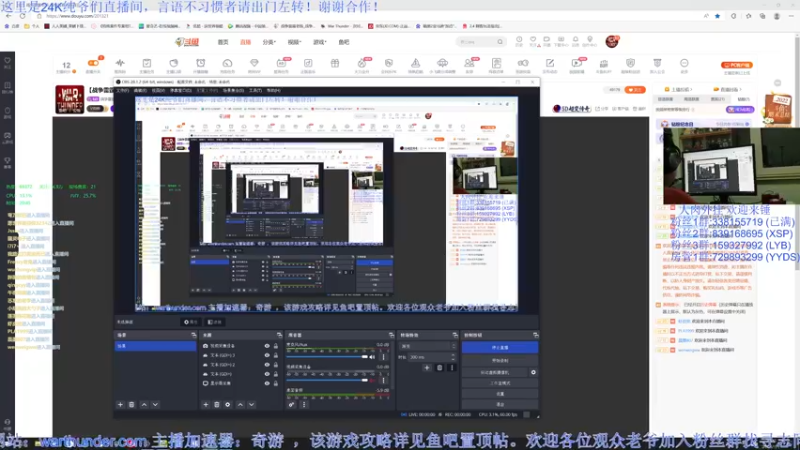Open source properties gear in Sources panel
The image size is (800, 450).
[228, 405]
